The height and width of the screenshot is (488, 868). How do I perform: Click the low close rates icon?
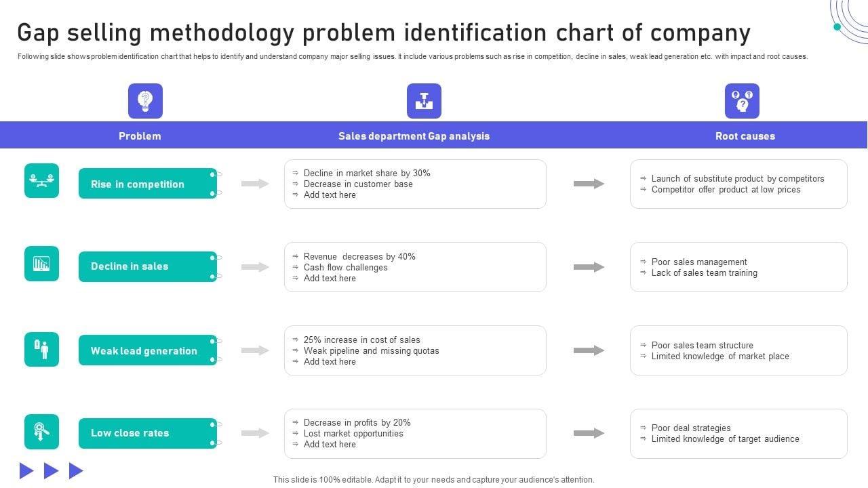tap(41, 432)
